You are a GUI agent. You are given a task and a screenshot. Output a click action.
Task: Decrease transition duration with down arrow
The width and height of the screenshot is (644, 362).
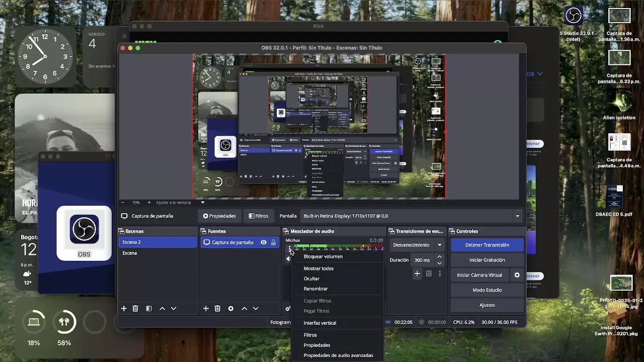click(439, 263)
